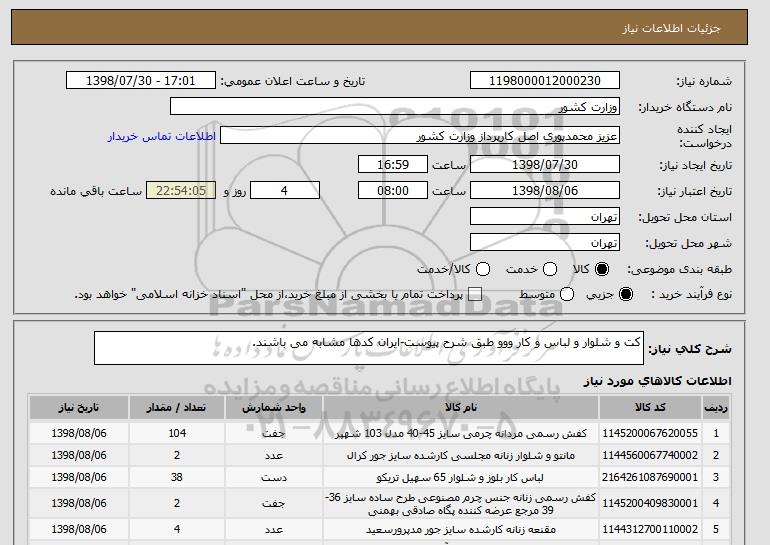Click the جزئیات اطلاعات نیاز page header
The width and height of the screenshot is (770, 545).
click(x=671, y=28)
